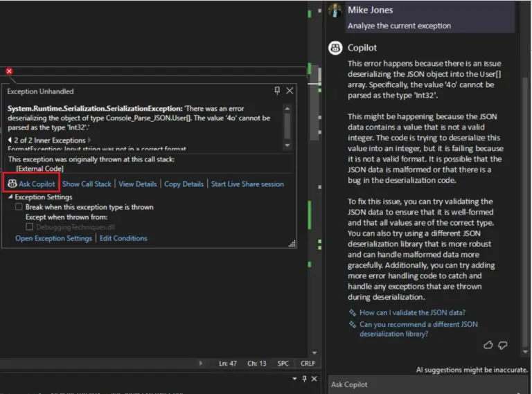Go to previous inner exception arrow
Image resolution: width=532 pixels, height=394 pixels.
pyautogui.click(x=10, y=140)
